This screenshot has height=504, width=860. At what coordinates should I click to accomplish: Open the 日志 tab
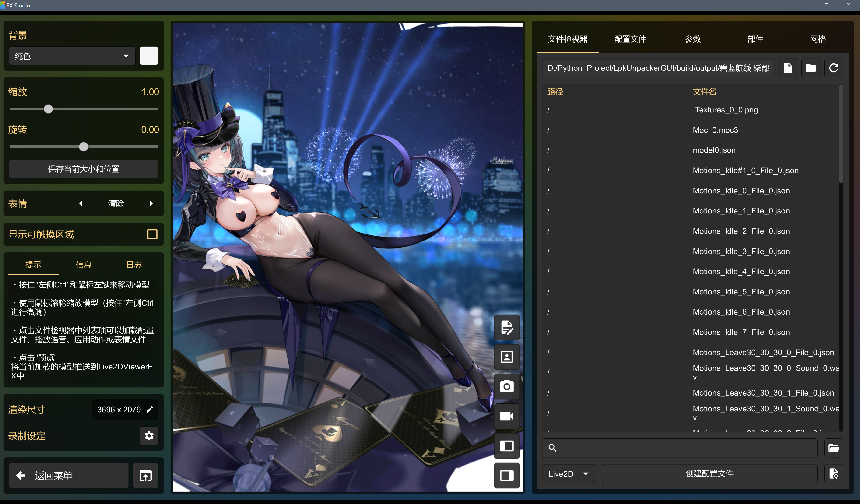pos(134,264)
